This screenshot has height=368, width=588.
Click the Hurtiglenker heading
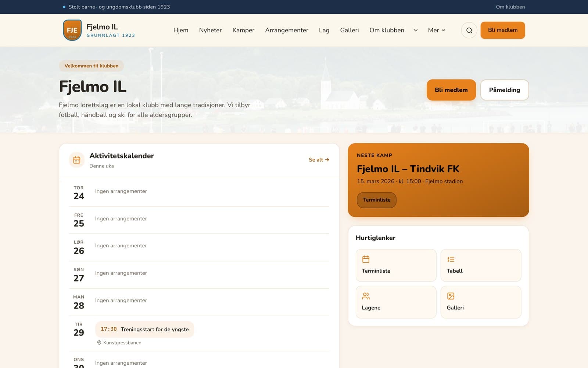376,238
